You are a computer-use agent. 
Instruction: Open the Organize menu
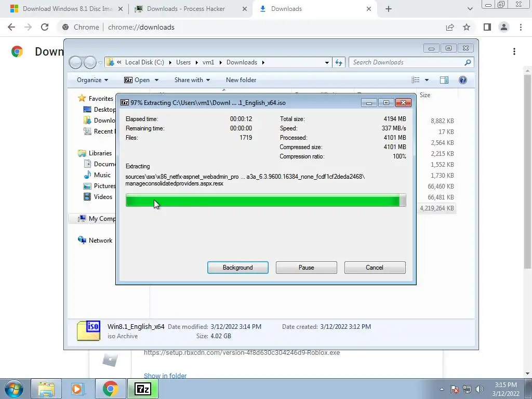[92, 80]
